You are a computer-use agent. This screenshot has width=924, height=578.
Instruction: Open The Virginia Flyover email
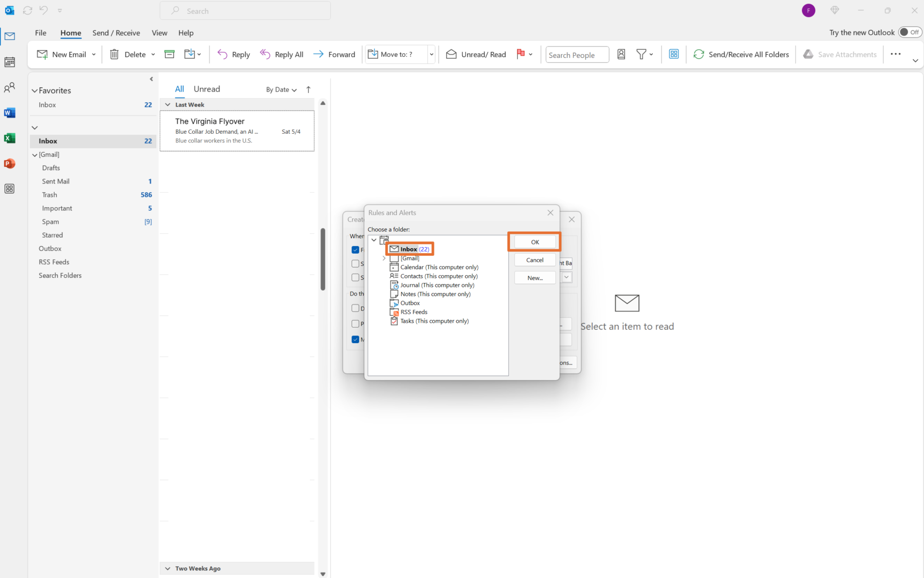(x=237, y=131)
